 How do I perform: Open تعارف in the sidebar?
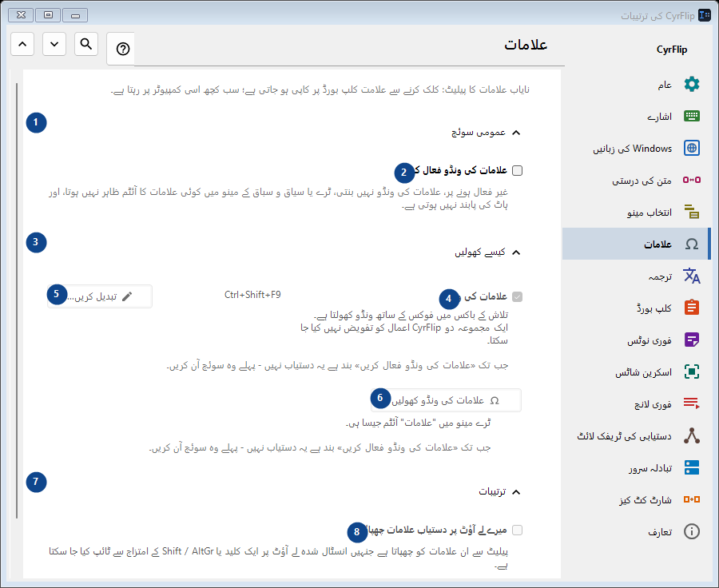(x=636, y=531)
